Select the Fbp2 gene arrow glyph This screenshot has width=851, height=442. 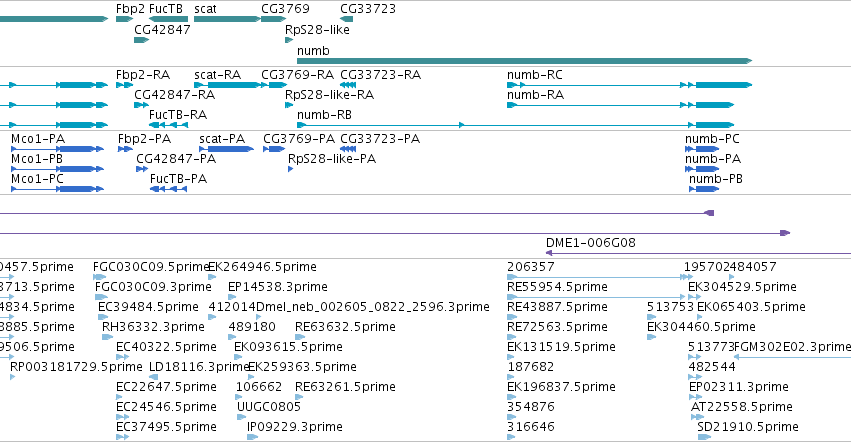[124, 19]
